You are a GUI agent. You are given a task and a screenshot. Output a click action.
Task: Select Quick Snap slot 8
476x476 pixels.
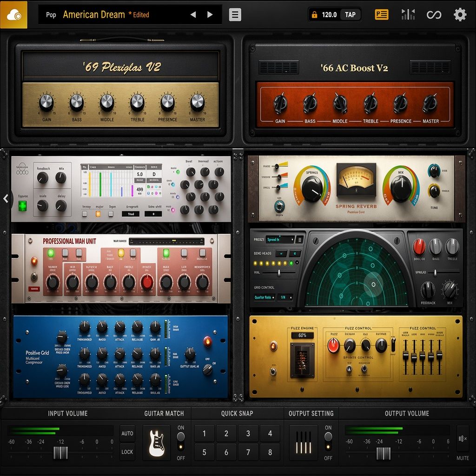[270, 452]
